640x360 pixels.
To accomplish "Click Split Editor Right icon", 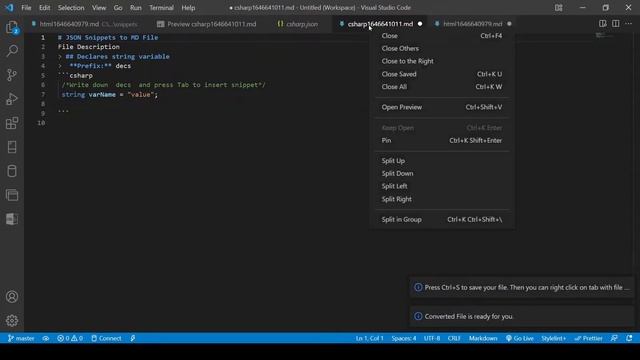I will [616, 24].
